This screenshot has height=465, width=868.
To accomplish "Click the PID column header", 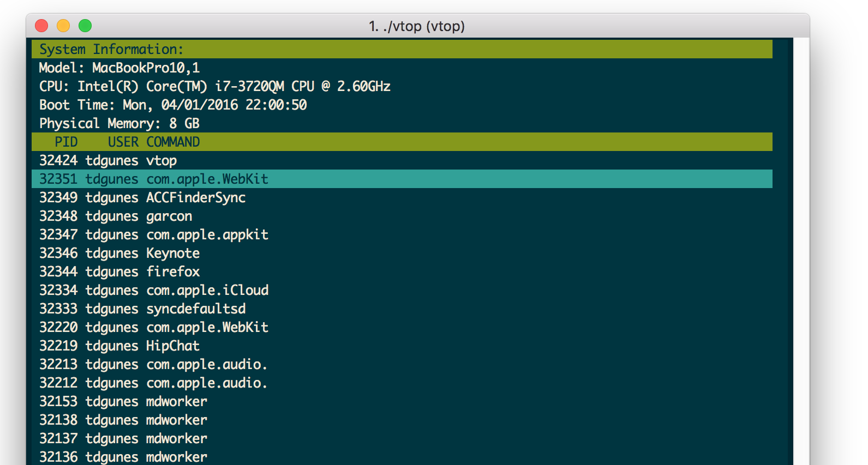I will point(66,142).
